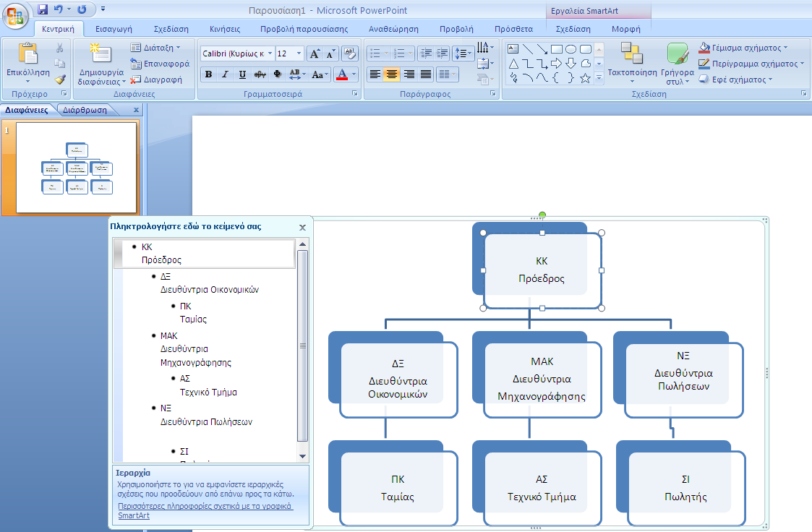The width and height of the screenshot is (812, 532).
Task: Align text to the left
Action: point(375,74)
